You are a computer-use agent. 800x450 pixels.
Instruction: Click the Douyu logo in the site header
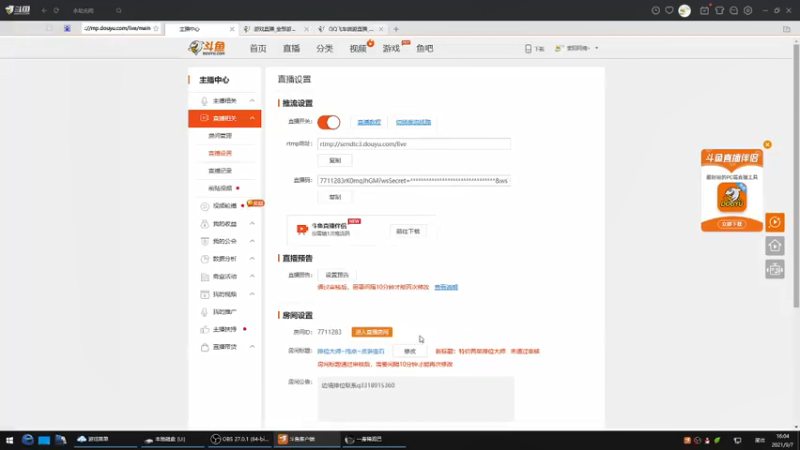pos(207,48)
